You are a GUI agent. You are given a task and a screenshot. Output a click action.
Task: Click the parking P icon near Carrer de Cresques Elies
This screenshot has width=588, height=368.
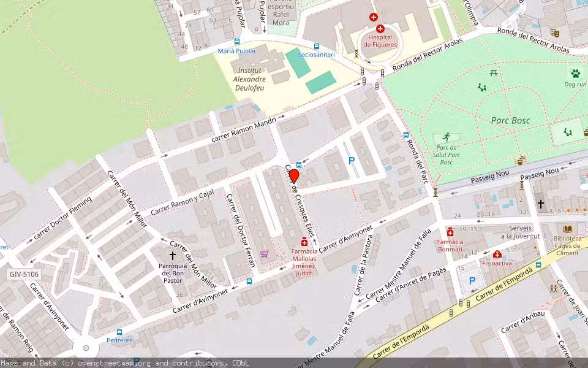[352, 161]
